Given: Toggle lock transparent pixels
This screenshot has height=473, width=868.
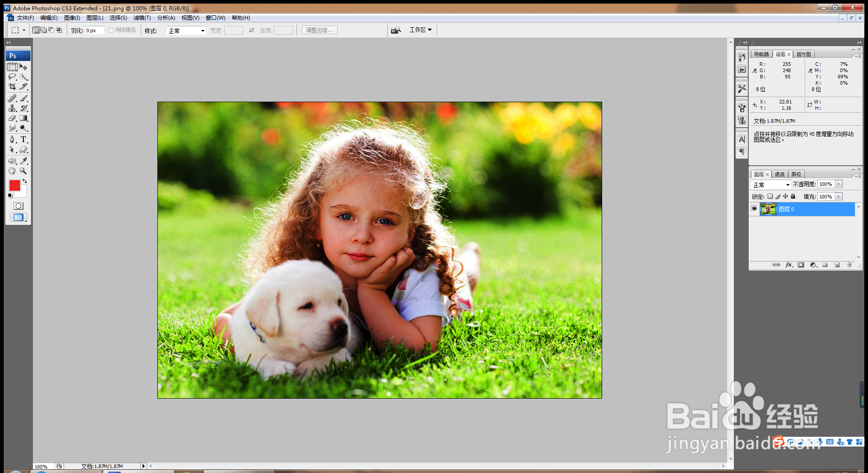Looking at the screenshot, I should [x=770, y=196].
